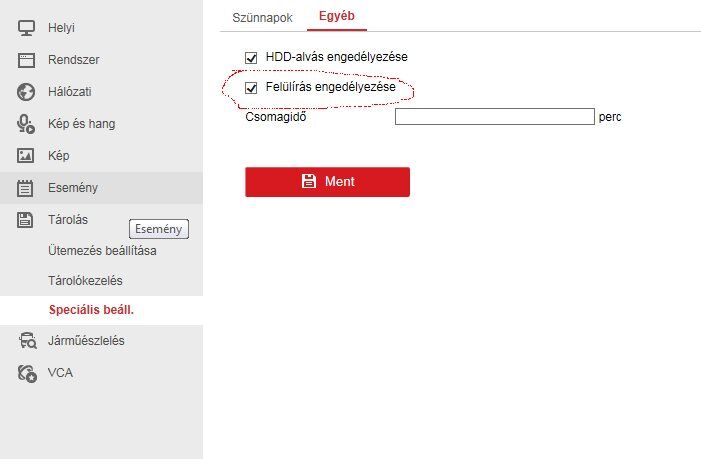Image resolution: width=701 pixels, height=459 pixels.
Task: Click the Ment save button
Action: tap(327, 182)
